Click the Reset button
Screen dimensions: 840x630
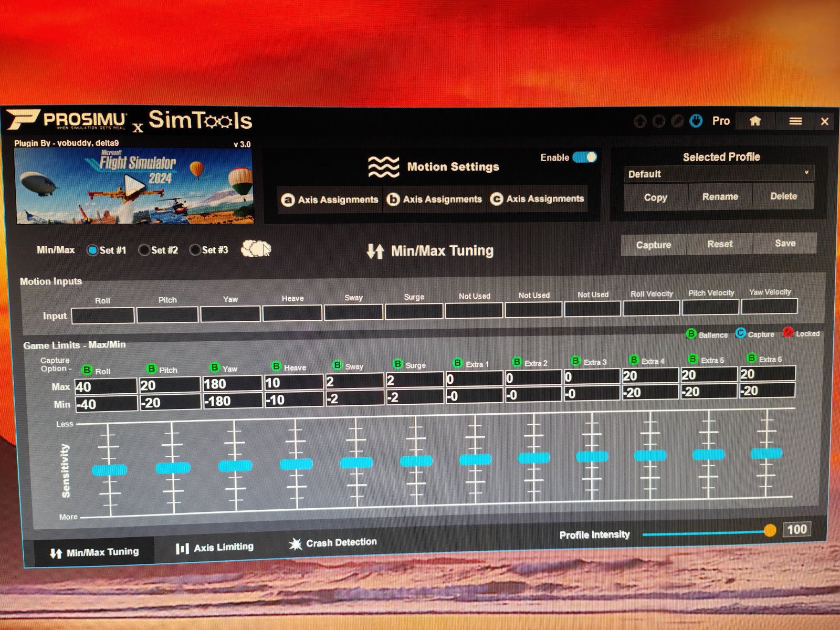720,244
